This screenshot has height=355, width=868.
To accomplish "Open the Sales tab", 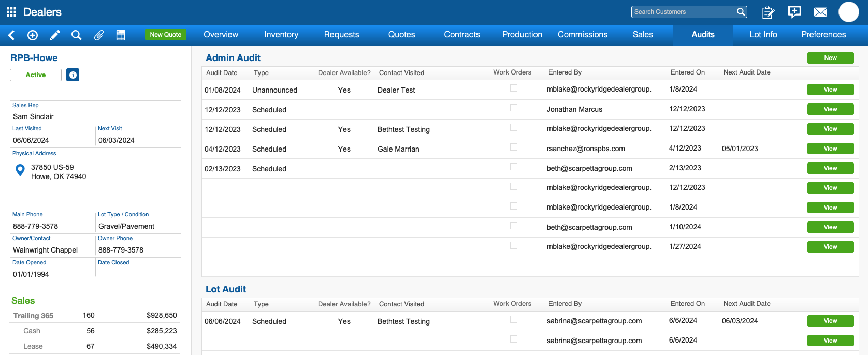I will 643,35.
